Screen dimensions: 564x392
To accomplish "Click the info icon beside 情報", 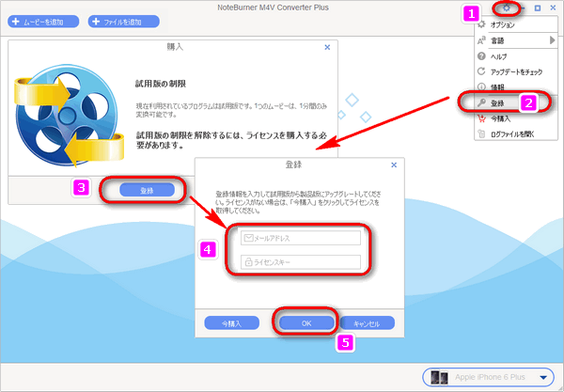I will [481, 86].
